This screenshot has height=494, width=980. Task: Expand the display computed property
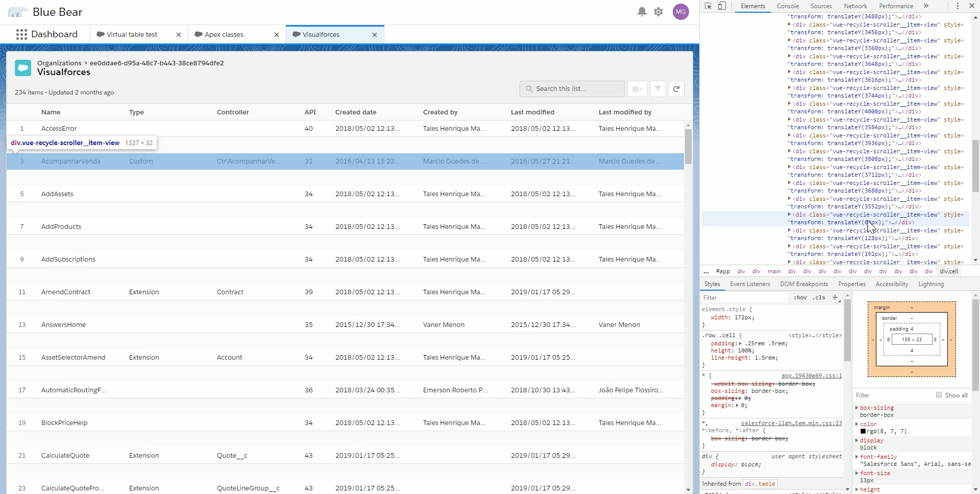856,440
